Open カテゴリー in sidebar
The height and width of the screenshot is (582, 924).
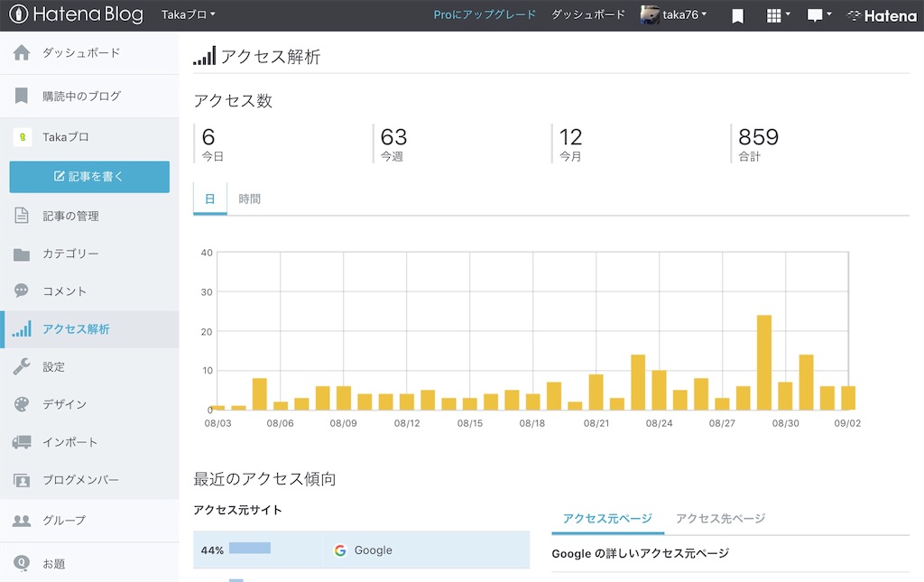click(70, 254)
